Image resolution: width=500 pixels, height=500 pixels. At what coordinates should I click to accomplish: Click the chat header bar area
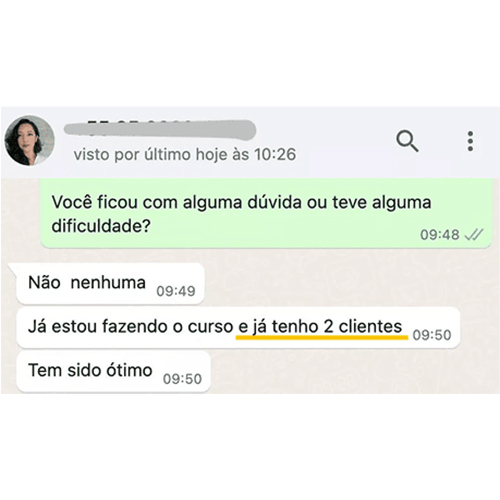(250, 142)
